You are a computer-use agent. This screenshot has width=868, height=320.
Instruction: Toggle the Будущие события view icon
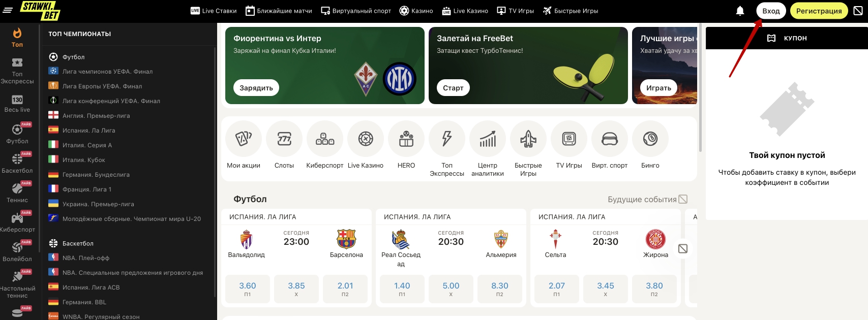pyautogui.click(x=683, y=199)
